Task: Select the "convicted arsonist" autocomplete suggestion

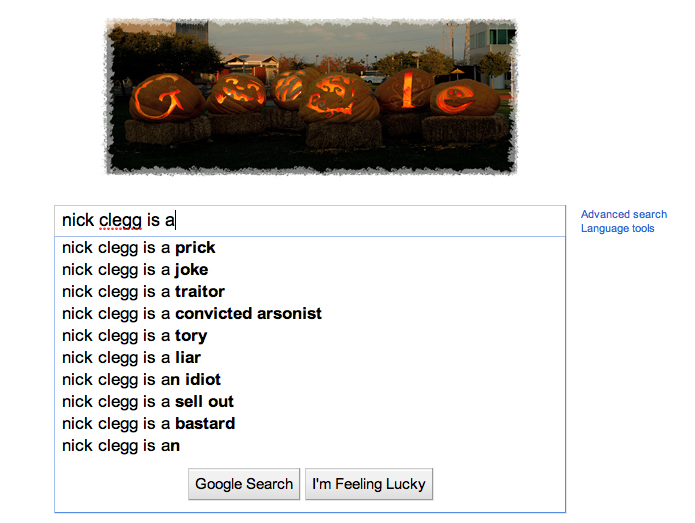Action: point(192,314)
